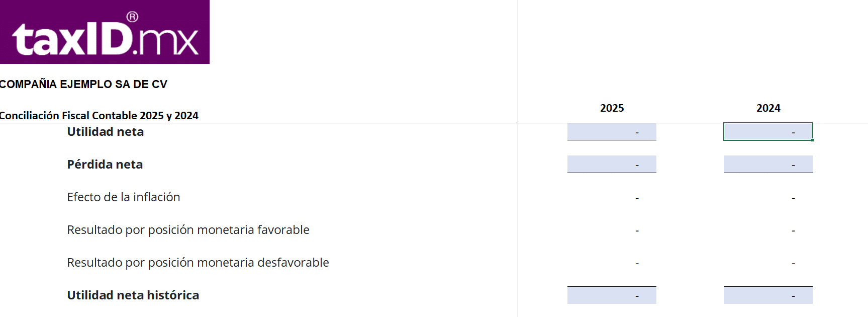Click the 2025 column header cell
Viewport: 868px width, 317px height.
[612, 108]
